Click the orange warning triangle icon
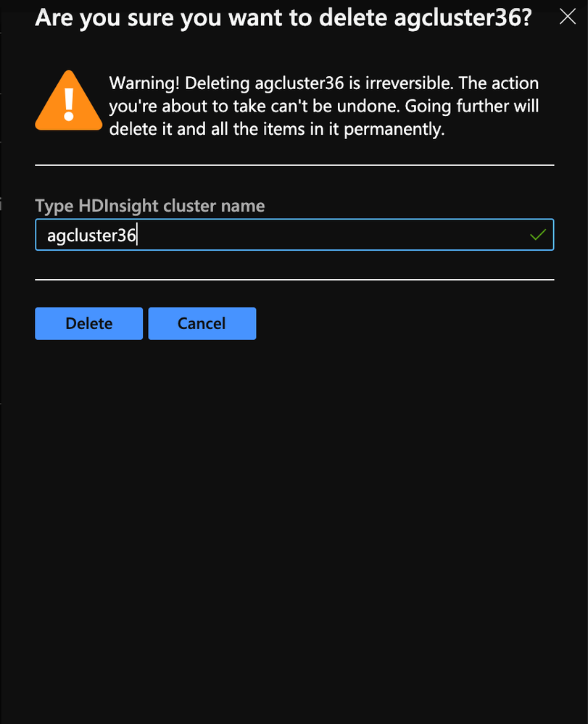Viewport: 588px width, 724px height. click(x=69, y=100)
